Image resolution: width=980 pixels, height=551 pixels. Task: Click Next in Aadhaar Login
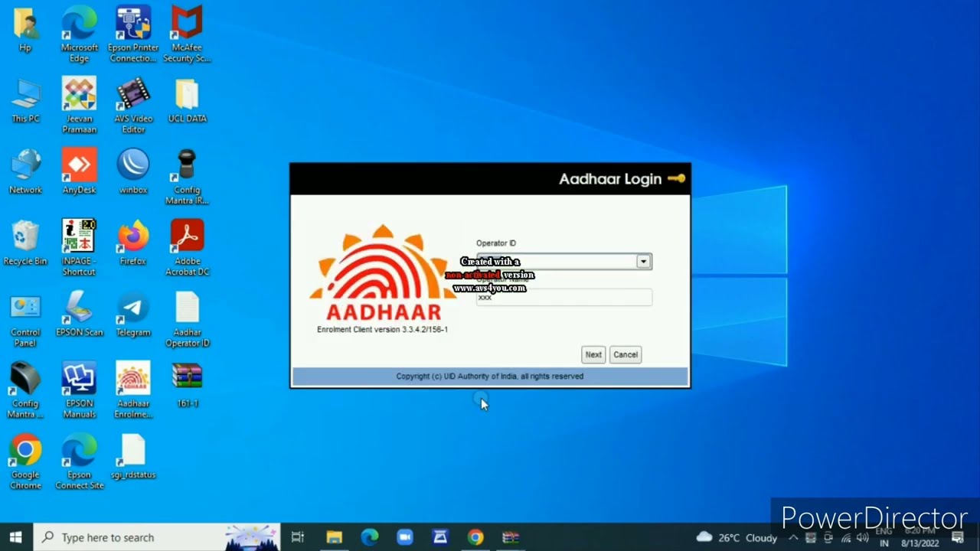point(593,354)
